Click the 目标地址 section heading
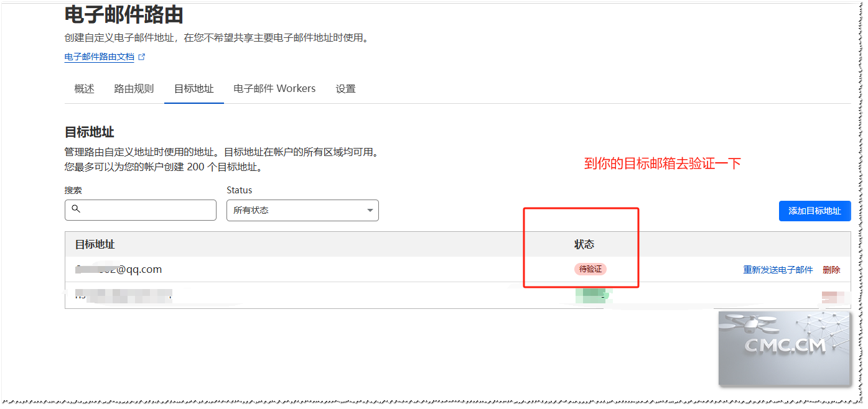The height and width of the screenshot is (409, 868). [x=90, y=132]
